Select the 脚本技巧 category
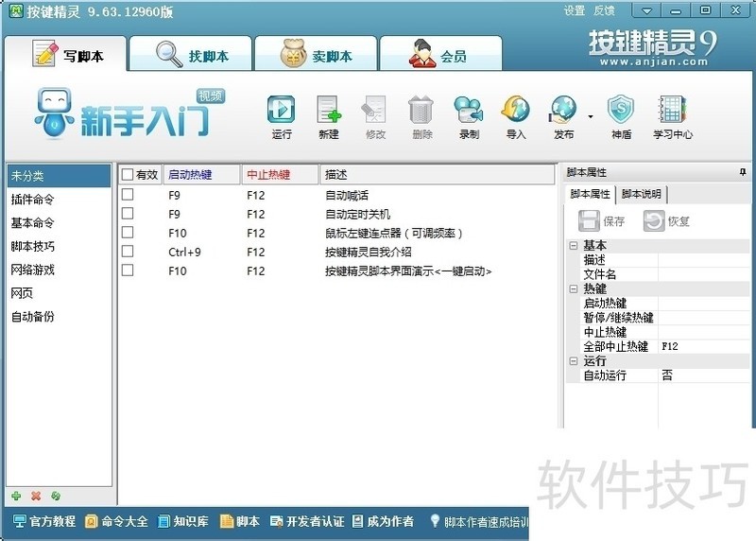 click(x=59, y=246)
